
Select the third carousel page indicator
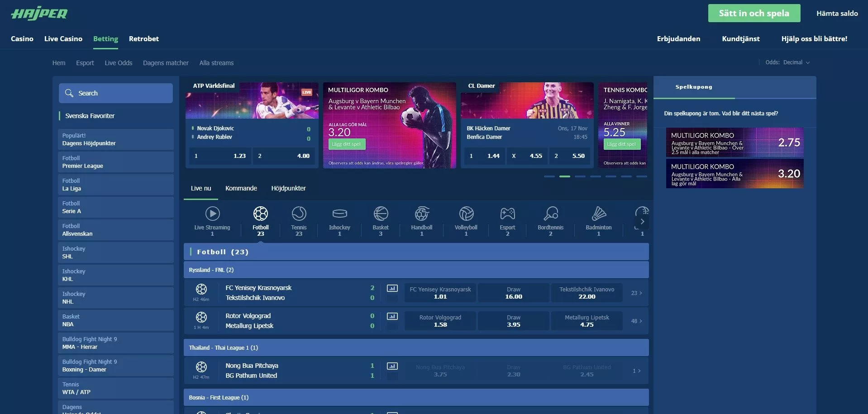(x=580, y=176)
